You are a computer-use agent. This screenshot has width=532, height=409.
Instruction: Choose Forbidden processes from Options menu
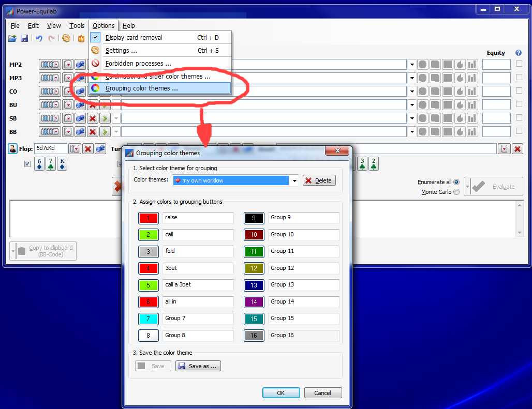[x=160, y=64]
